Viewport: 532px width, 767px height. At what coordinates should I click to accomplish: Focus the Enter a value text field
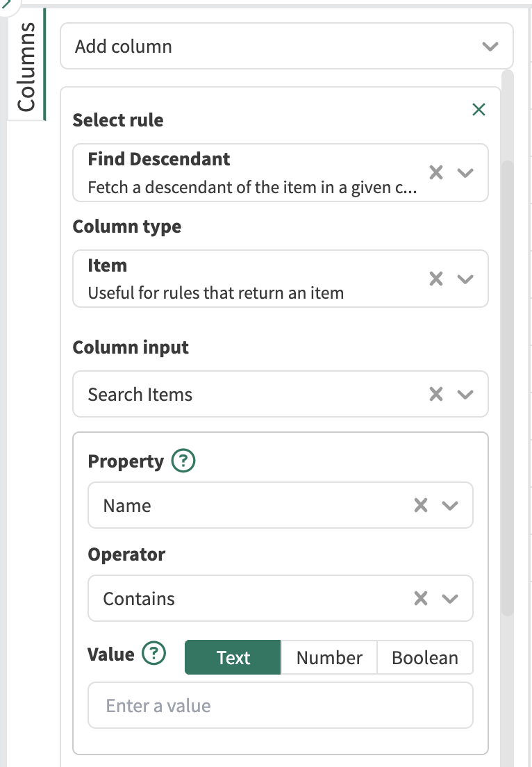[280, 705]
